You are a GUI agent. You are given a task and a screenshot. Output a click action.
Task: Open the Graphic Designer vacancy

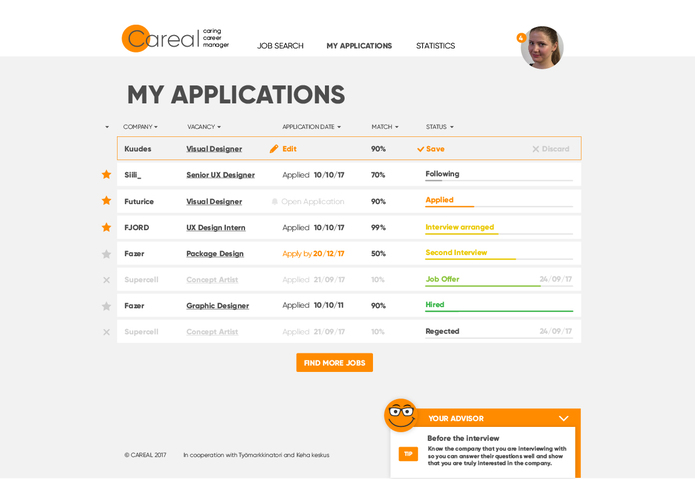click(218, 306)
